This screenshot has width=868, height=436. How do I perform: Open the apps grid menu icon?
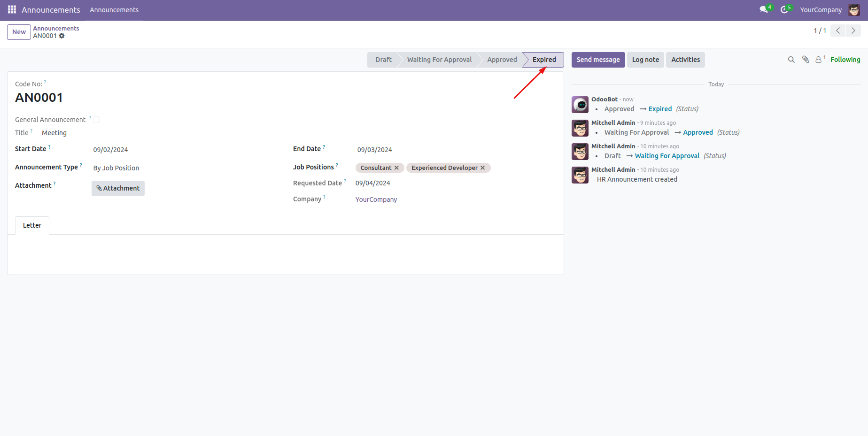[x=12, y=9]
